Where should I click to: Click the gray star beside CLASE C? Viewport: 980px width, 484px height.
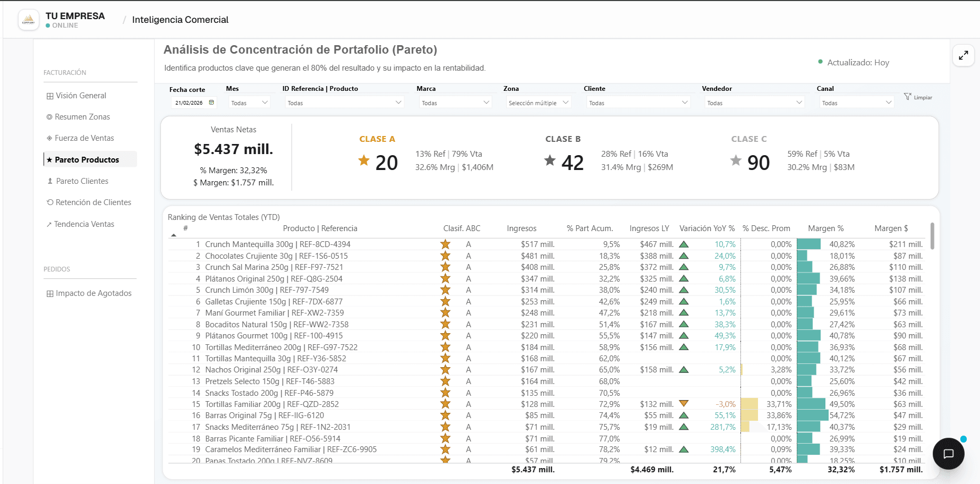click(736, 160)
